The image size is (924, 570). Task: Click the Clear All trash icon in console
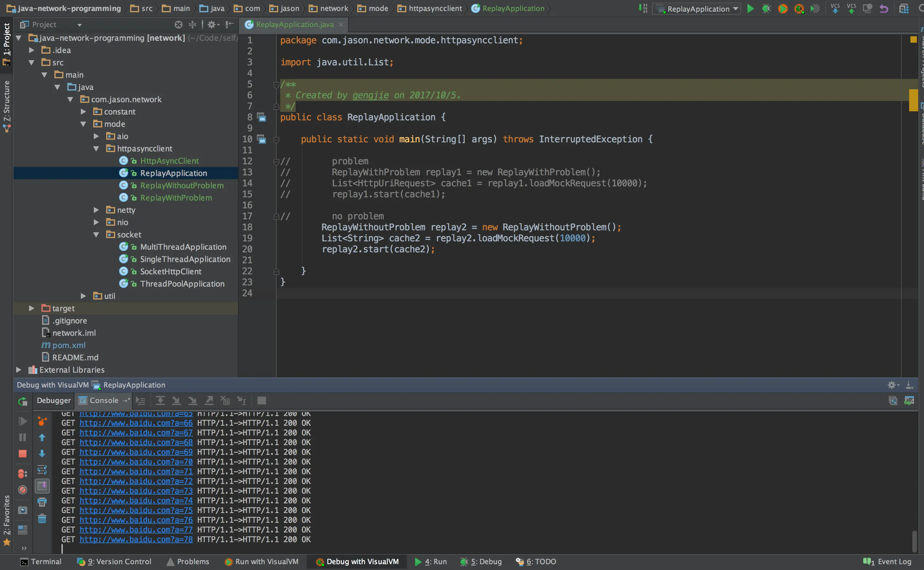click(x=42, y=519)
